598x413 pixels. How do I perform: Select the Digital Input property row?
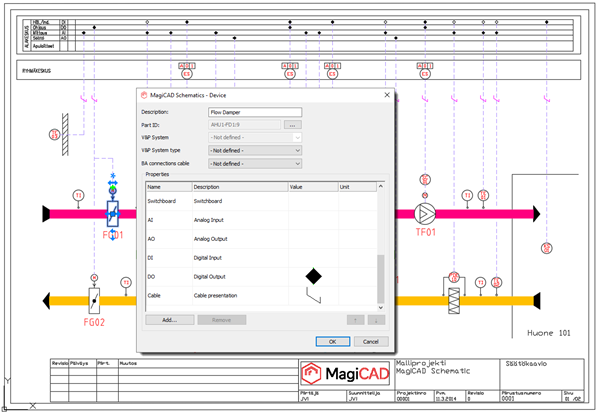coord(262,258)
